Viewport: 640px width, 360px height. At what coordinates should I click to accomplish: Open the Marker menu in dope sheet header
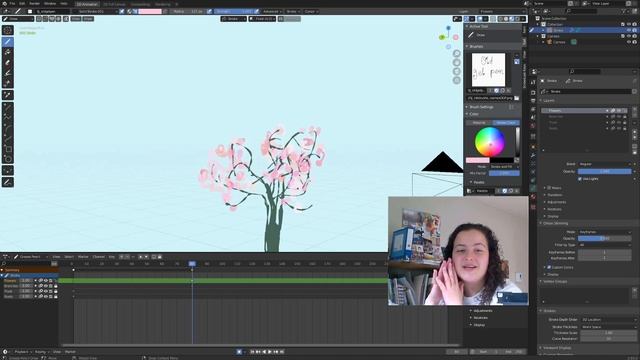(83, 257)
